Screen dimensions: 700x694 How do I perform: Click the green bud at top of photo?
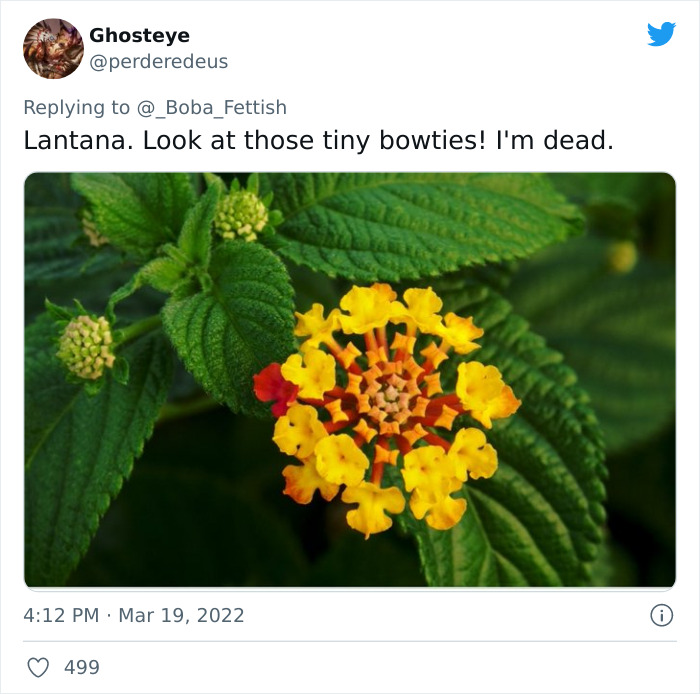[242, 216]
